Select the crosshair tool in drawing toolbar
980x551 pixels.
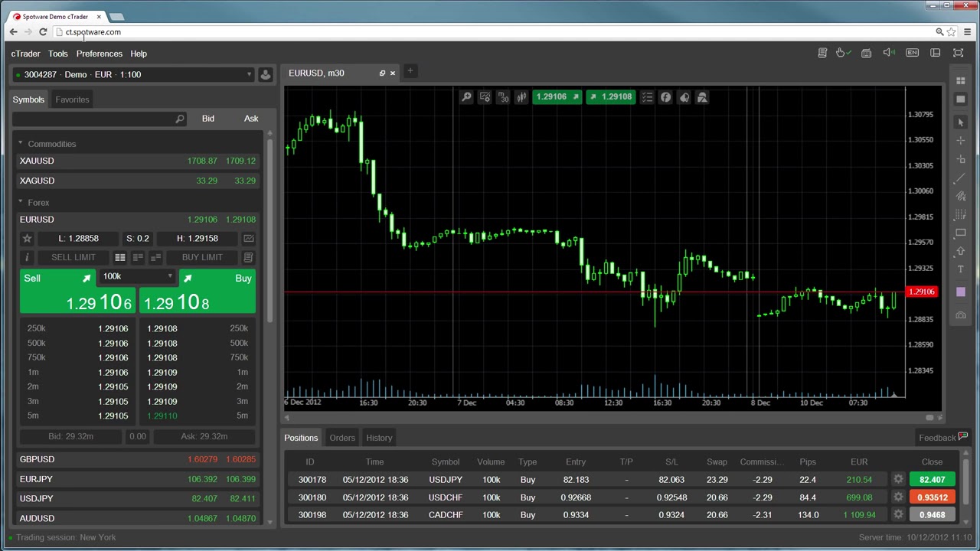[x=961, y=141]
